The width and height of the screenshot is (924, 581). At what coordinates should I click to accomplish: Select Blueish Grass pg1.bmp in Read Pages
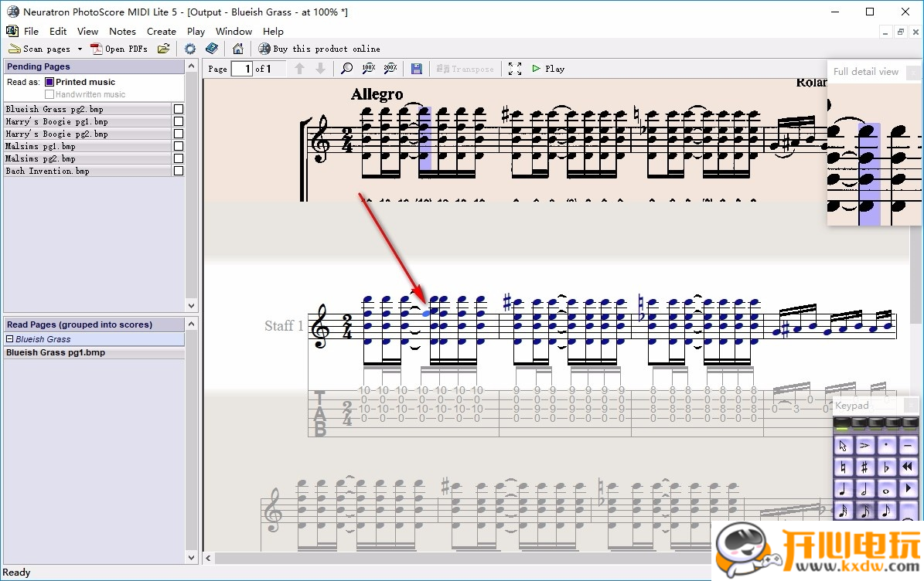click(56, 352)
